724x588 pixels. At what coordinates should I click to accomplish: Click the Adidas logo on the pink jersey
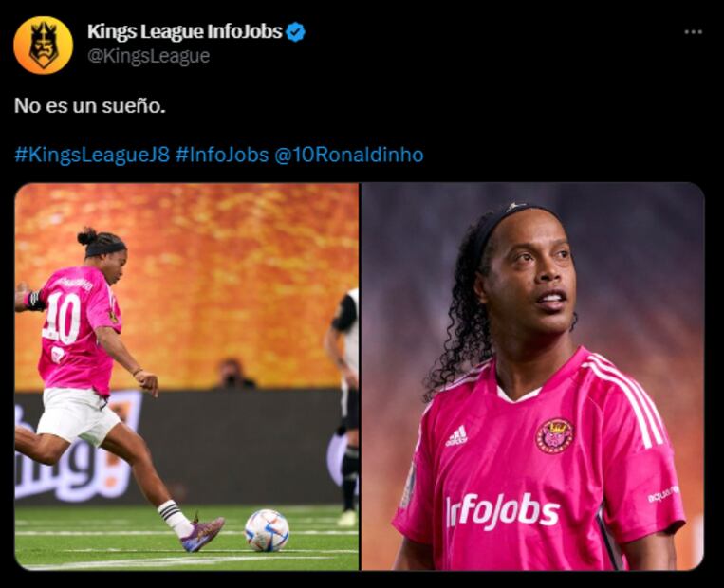456,435
